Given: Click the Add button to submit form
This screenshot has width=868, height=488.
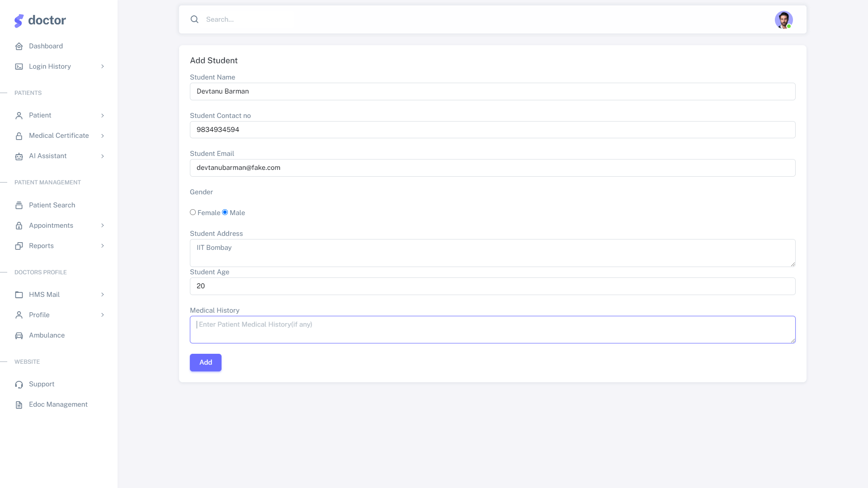Looking at the screenshot, I should pyautogui.click(x=206, y=362).
